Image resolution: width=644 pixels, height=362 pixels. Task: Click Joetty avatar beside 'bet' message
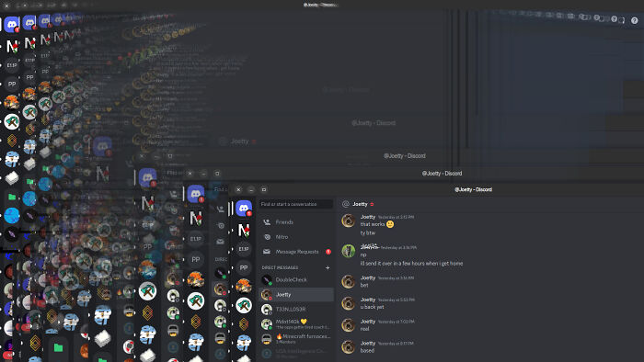coord(349,282)
